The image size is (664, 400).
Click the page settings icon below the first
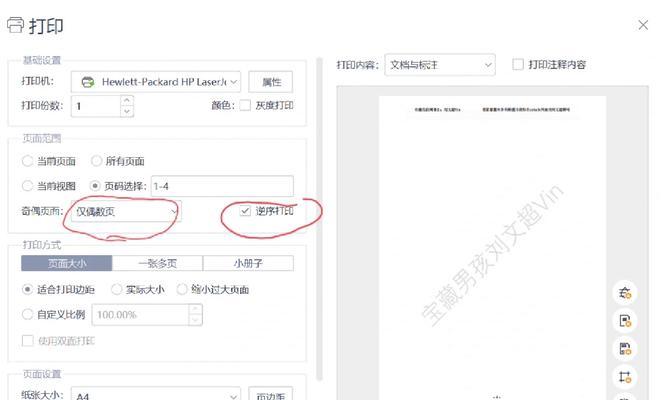click(x=625, y=321)
